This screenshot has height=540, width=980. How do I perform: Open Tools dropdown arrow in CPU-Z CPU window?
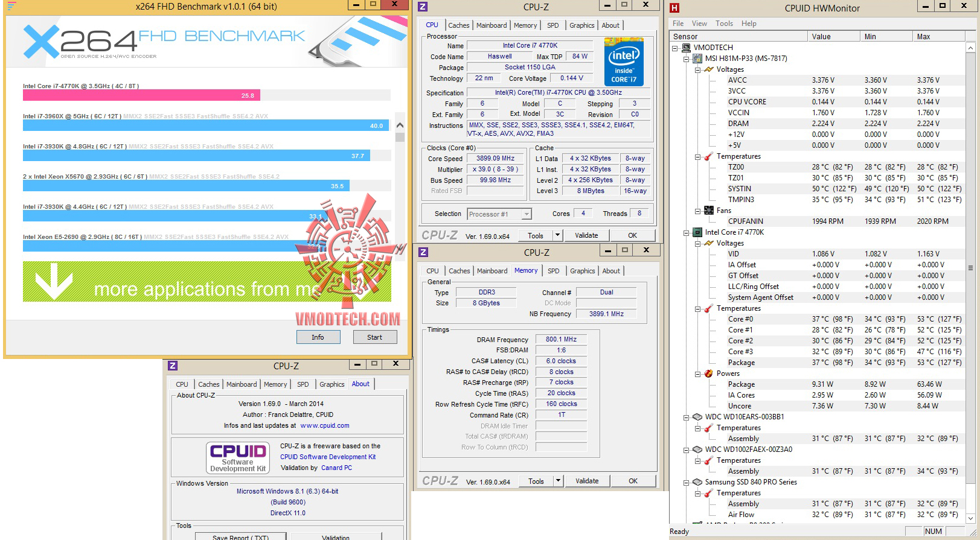click(x=557, y=235)
